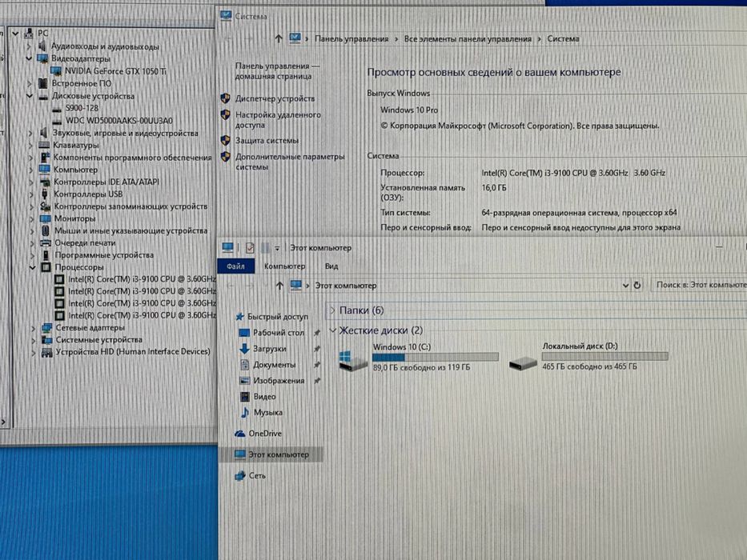This screenshot has height=560, width=747.
Task: Refresh the Этот компьютер view
Action: (637, 286)
